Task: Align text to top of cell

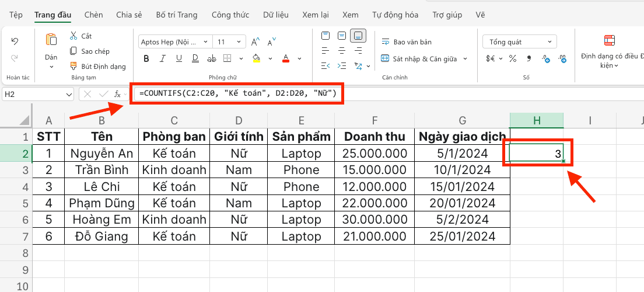Action: coord(325,36)
